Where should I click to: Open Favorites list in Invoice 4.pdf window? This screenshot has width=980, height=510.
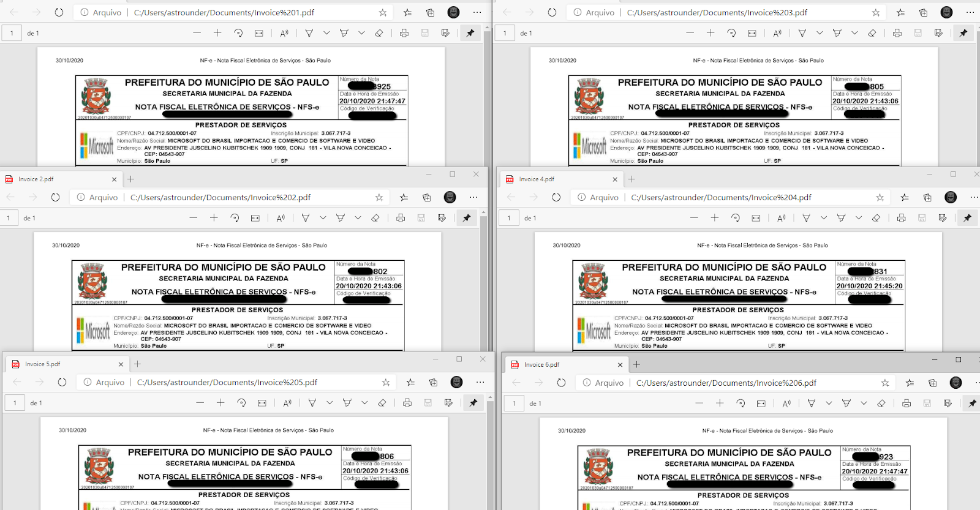pos(905,197)
